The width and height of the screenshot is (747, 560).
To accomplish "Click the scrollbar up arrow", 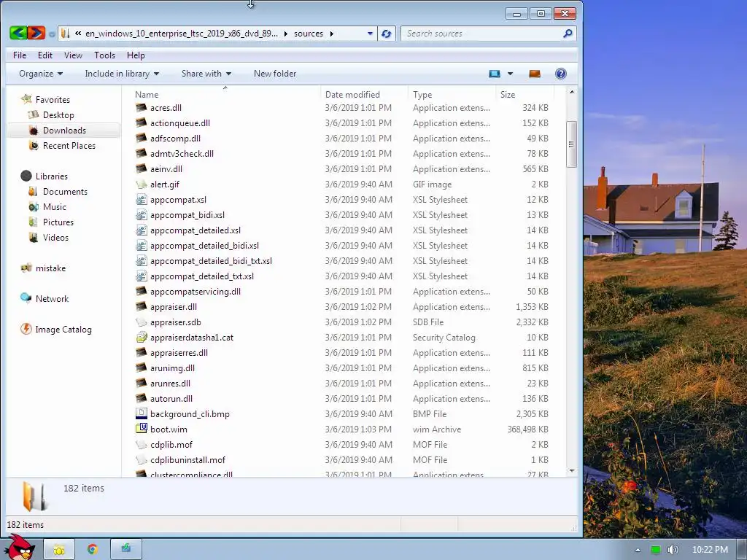I will (x=572, y=91).
